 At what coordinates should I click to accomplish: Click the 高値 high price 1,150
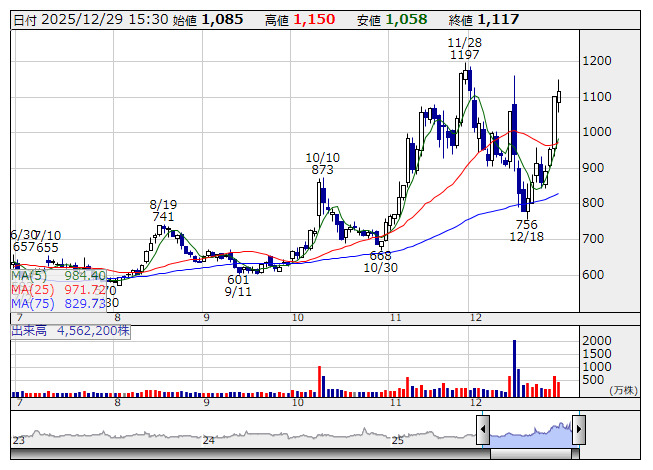click(312, 19)
